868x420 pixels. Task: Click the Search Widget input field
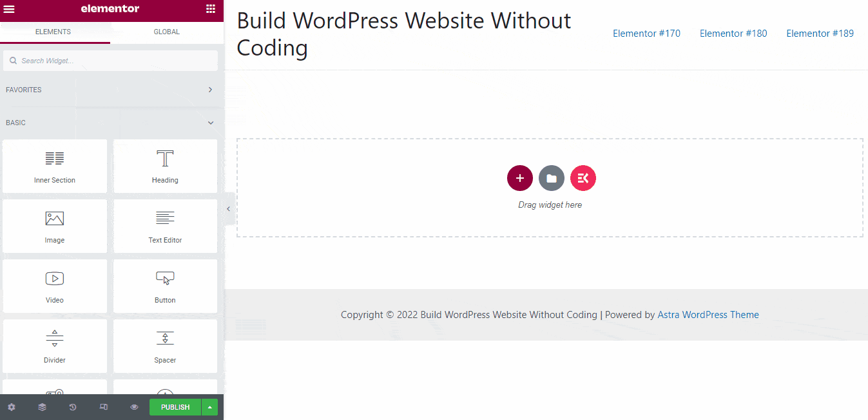pyautogui.click(x=110, y=61)
